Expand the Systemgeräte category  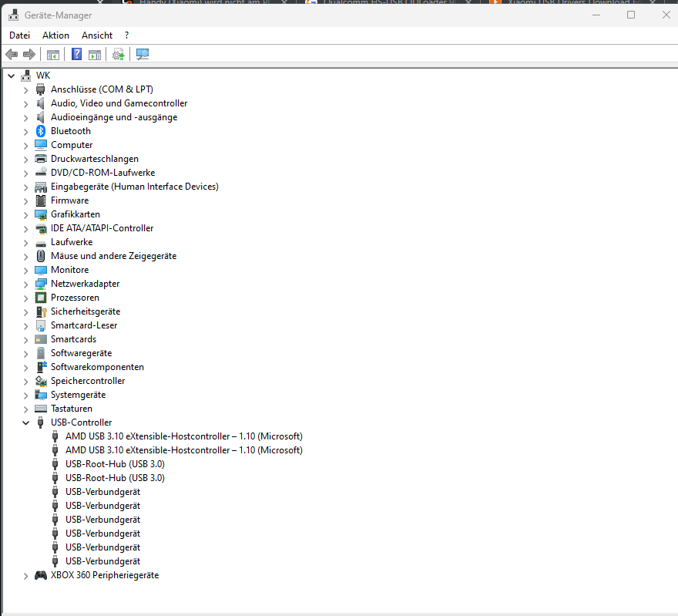click(x=25, y=395)
